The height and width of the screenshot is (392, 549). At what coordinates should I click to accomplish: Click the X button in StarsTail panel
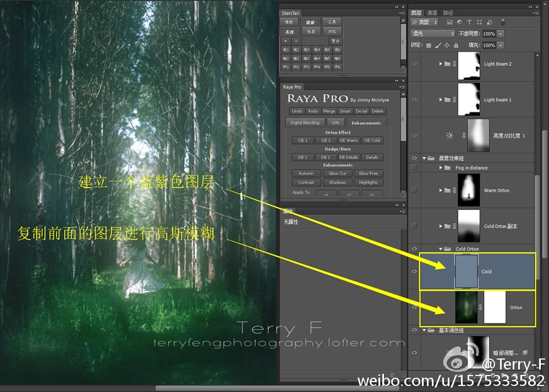coord(296,41)
